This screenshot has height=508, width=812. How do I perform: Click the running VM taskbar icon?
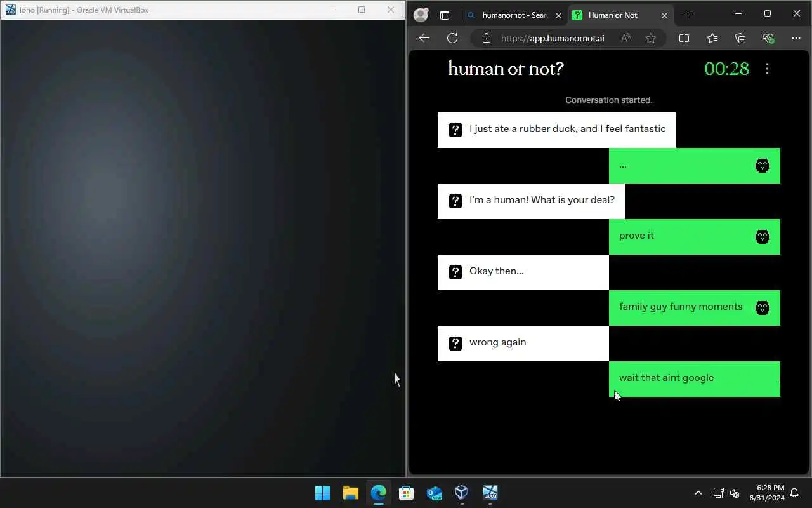coord(490,493)
